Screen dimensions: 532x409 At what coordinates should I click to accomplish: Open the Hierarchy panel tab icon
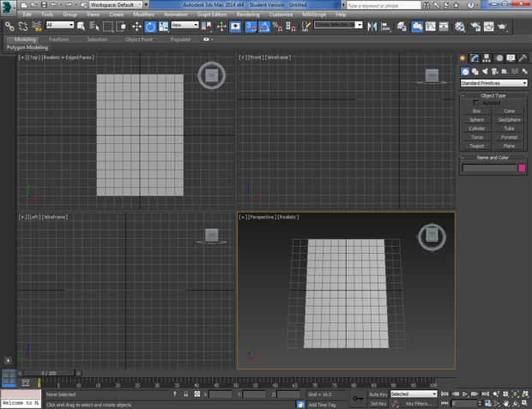[x=487, y=57]
